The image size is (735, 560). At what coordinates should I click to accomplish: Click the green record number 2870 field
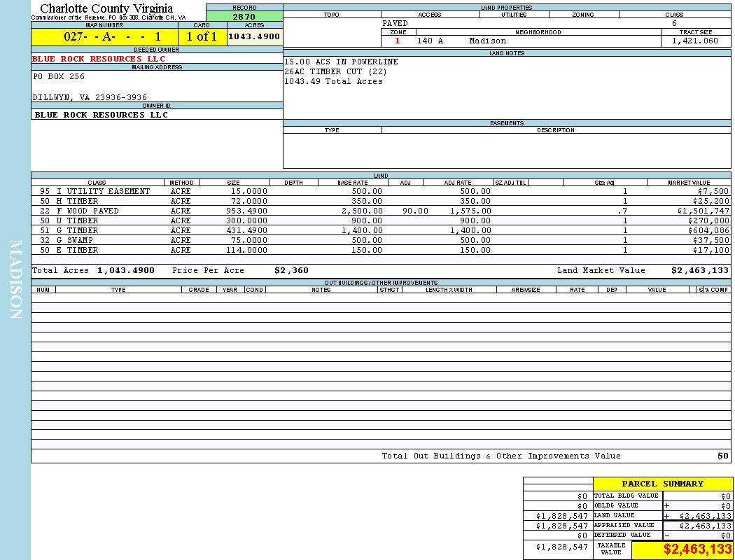click(244, 16)
